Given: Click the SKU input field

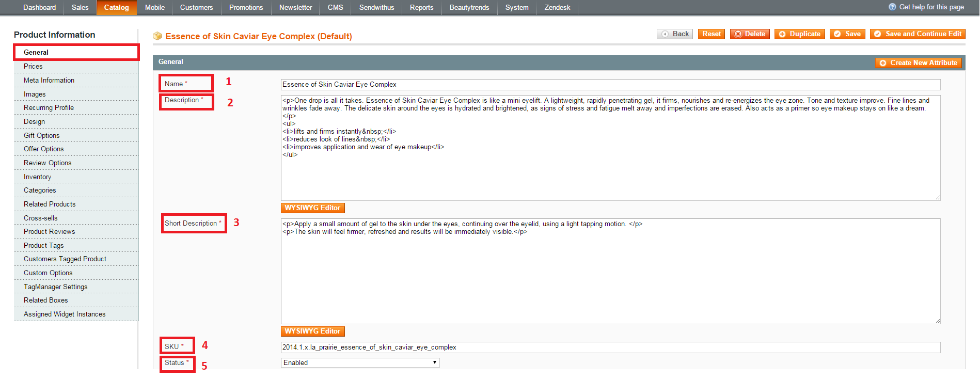Looking at the screenshot, I should (x=610, y=347).
